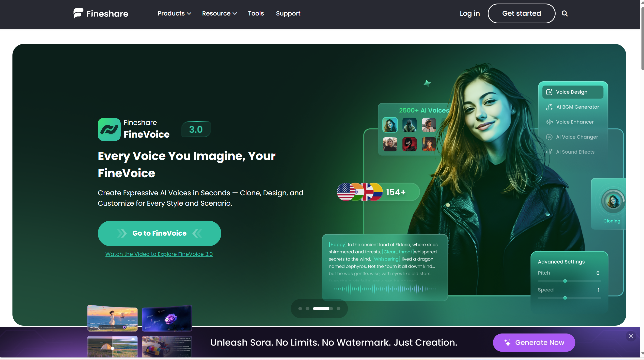Select the Voice Design menu entry
The width and height of the screenshot is (644, 360).
coord(573,92)
